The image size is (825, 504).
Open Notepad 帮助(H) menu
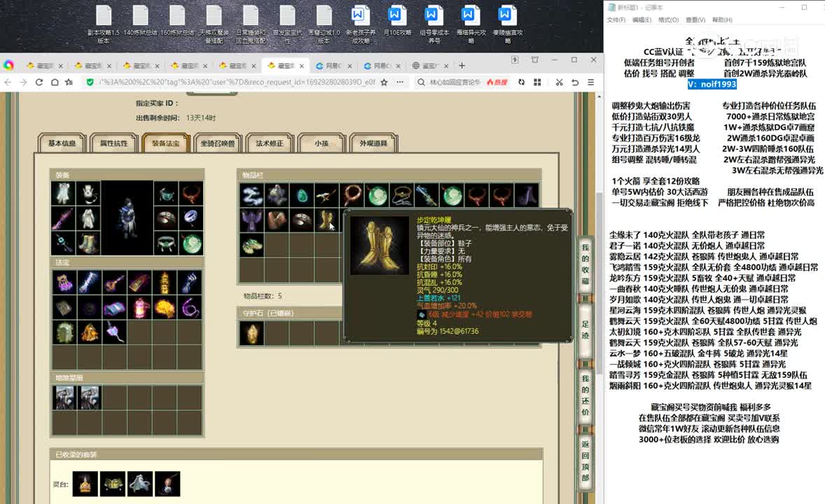[723, 20]
